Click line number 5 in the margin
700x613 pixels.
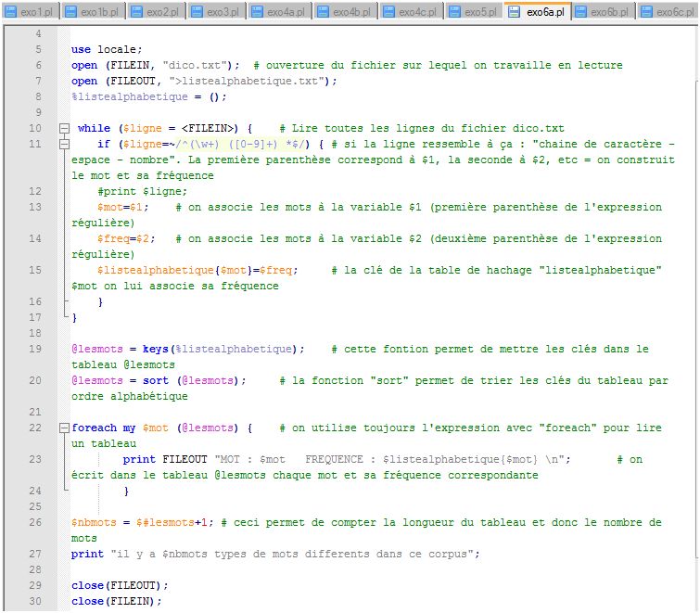(38, 49)
